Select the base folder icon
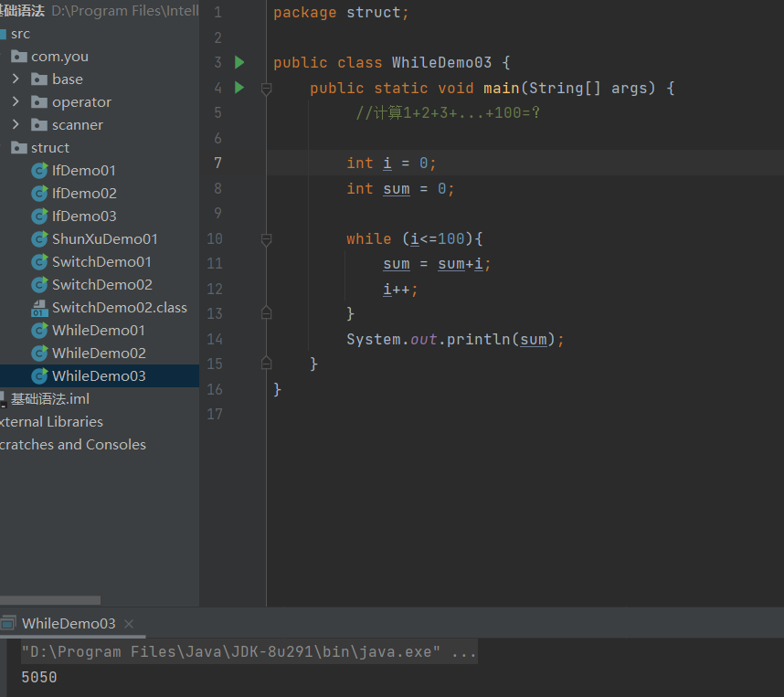The height and width of the screenshot is (697, 784). (x=39, y=79)
